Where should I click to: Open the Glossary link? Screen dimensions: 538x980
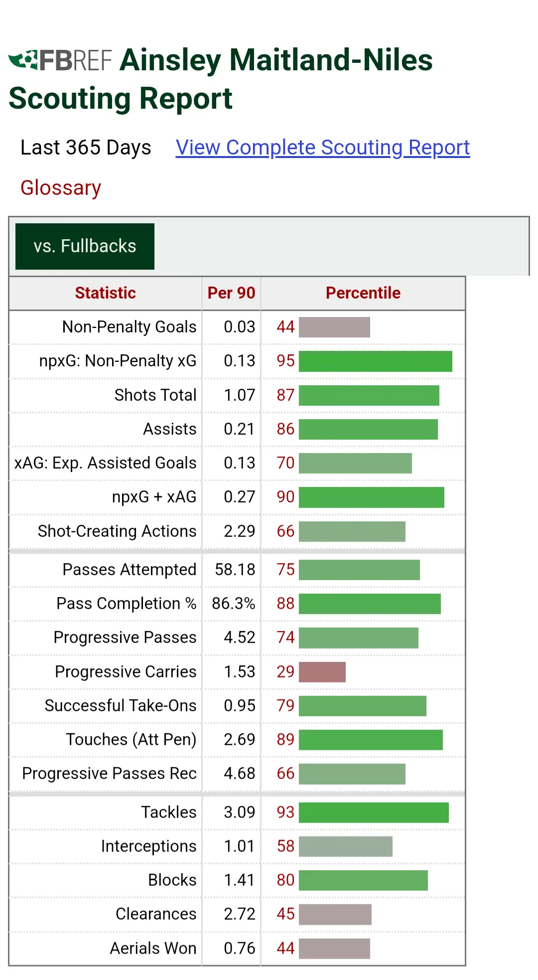pos(61,188)
